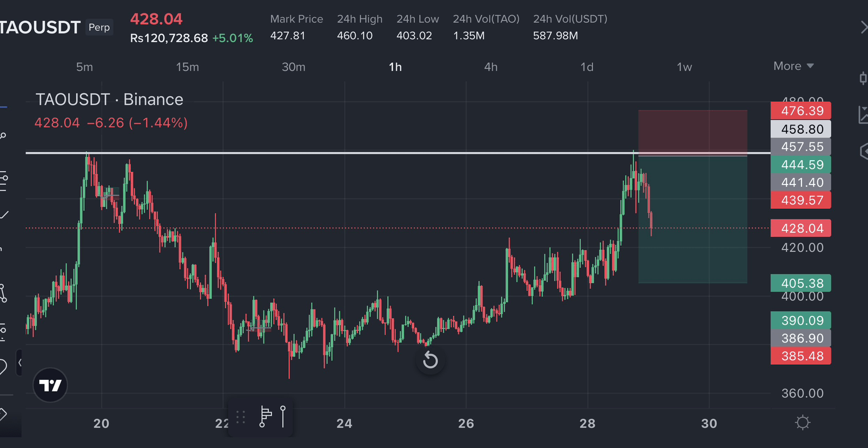Image resolution: width=868 pixels, height=448 pixels.
Task: Click the 458.80 white price label
Action: pos(801,129)
